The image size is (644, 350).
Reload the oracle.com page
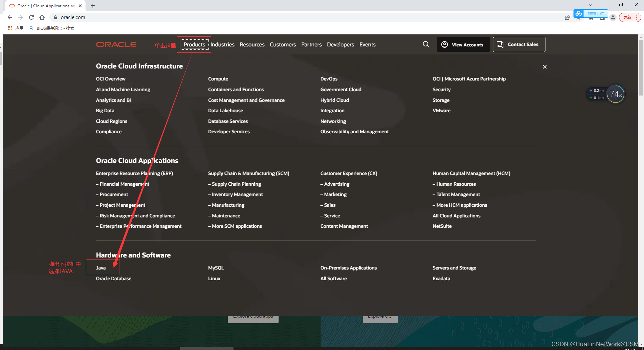pyautogui.click(x=31, y=17)
